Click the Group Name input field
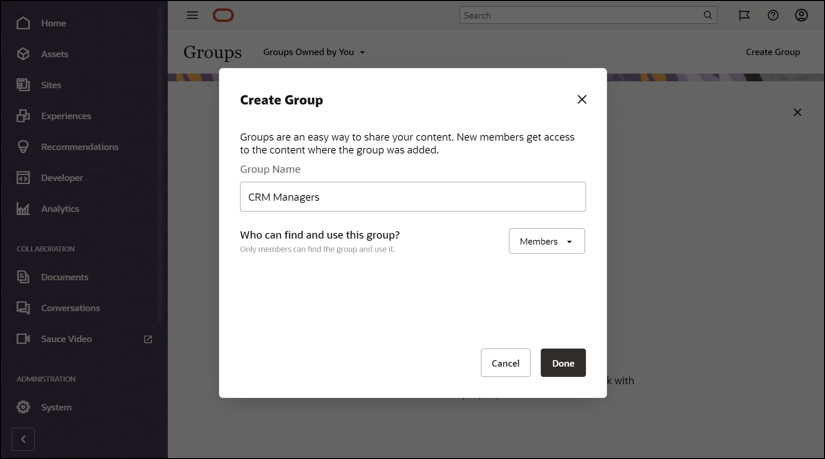825x459 pixels. click(412, 197)
